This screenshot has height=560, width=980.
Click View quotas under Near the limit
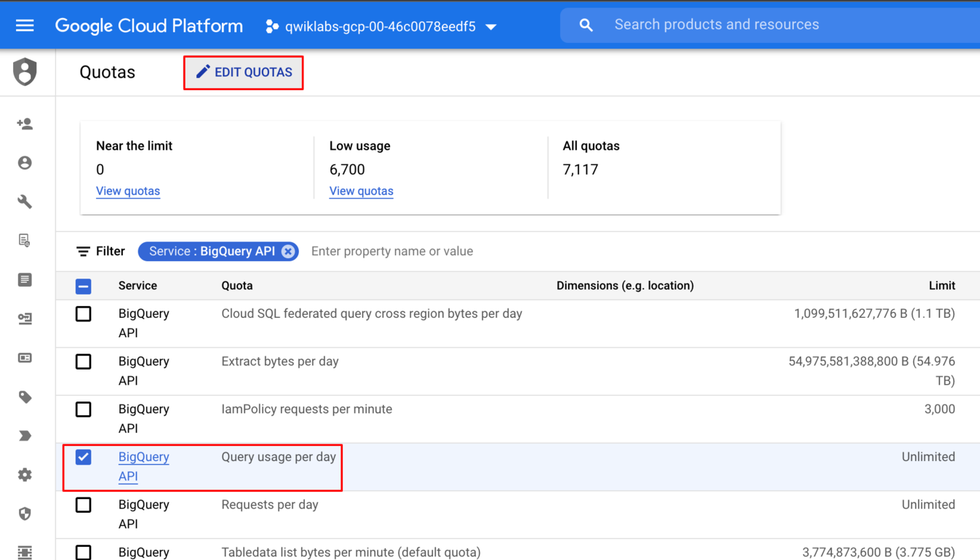point(128,191)
